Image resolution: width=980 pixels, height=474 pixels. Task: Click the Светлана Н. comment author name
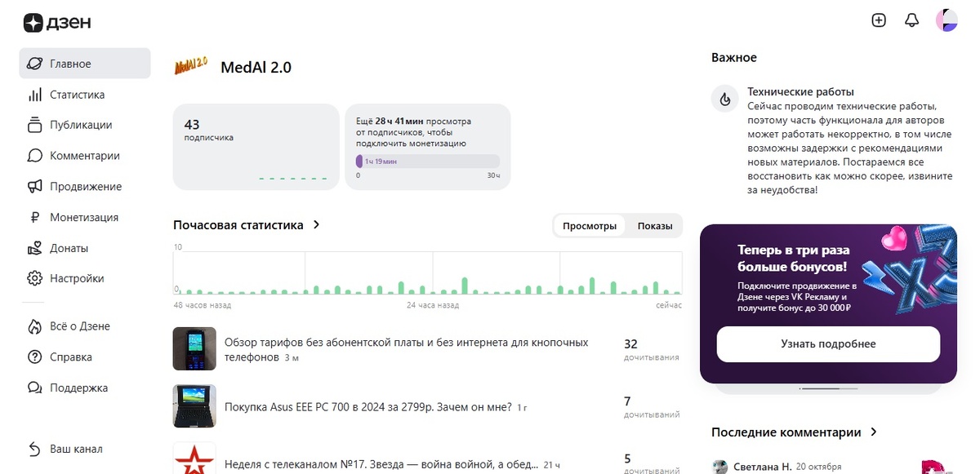coord(763,467)
